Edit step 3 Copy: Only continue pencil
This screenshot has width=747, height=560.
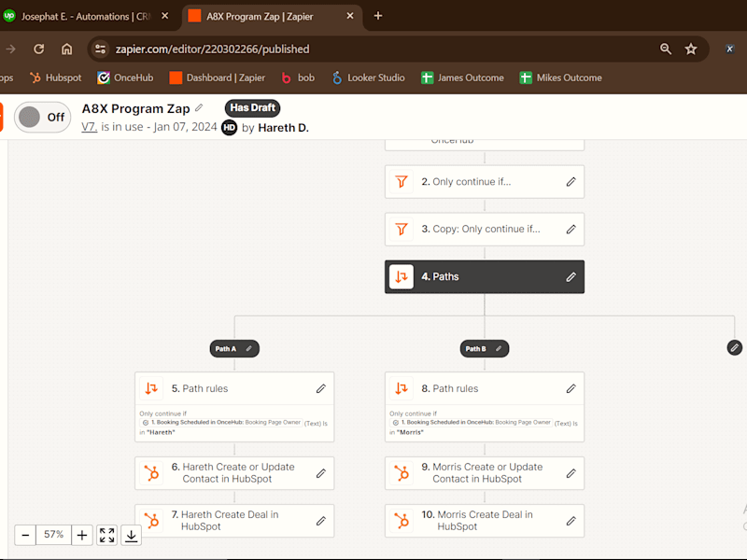click(571, 230)
